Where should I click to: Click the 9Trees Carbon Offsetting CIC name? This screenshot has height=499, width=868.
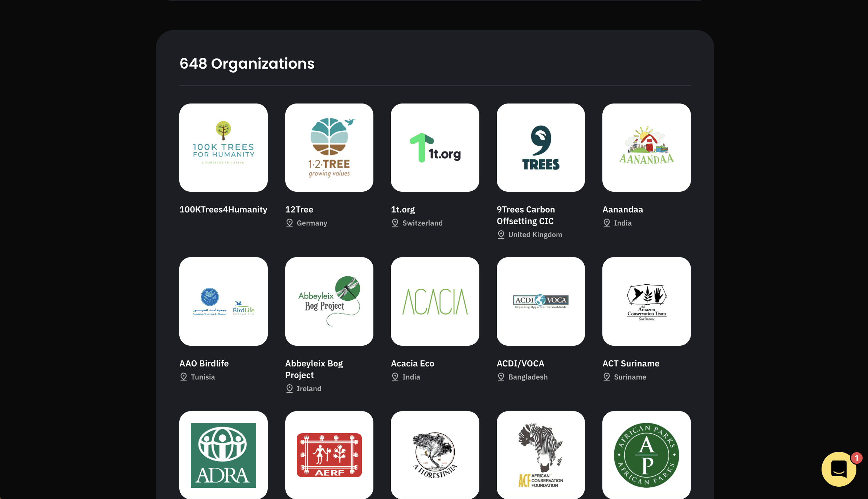click(x=526, y=215)
